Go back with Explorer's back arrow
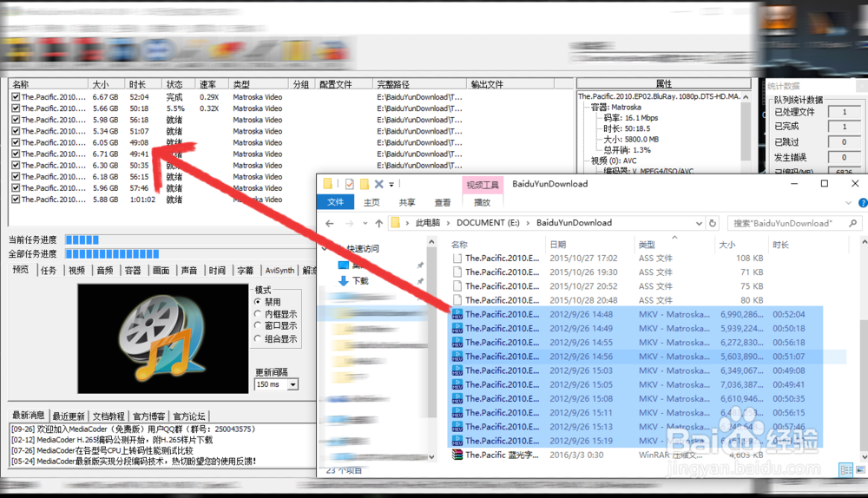The width and height of the screenshot is (868, 498). pyautogui.click(x=330, y=223)
